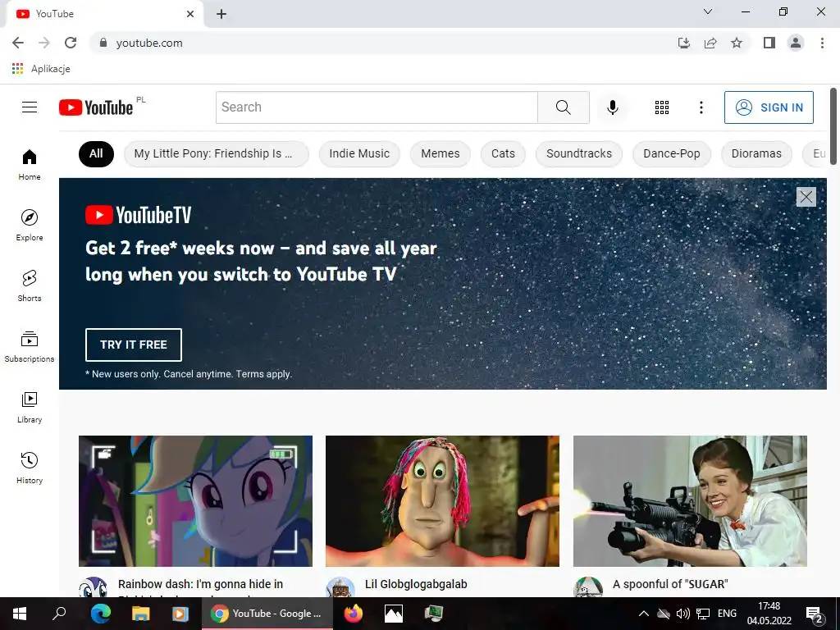Select the Indie Music chip
Screen dimensions: 840x630
(x=359, y=153)
